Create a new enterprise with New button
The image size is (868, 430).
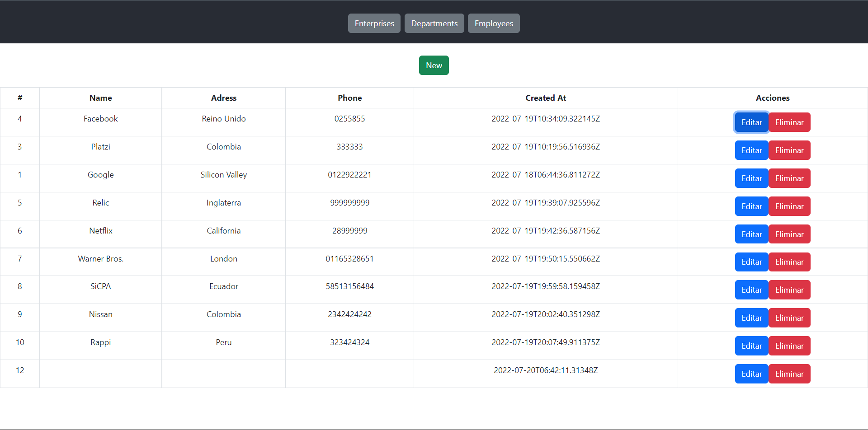click(434, 65)
